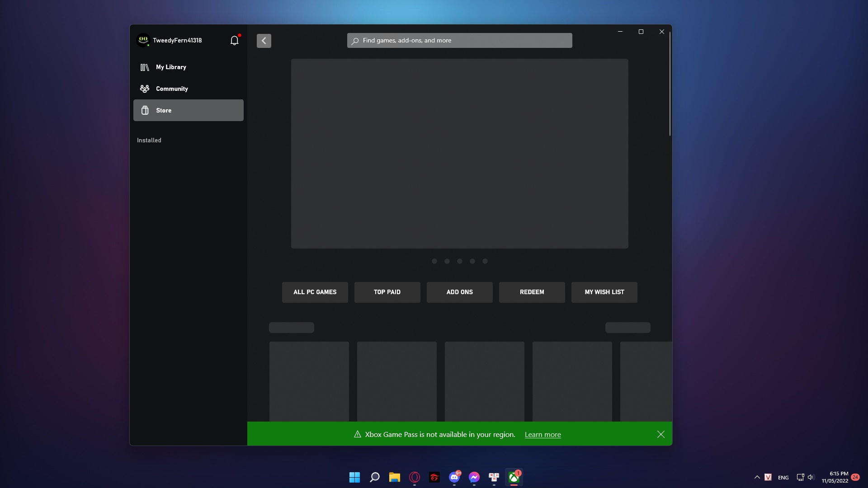This screenshot has height=488, width=868.
Task: Click the back navigation arrow
Action: [263, 41]
